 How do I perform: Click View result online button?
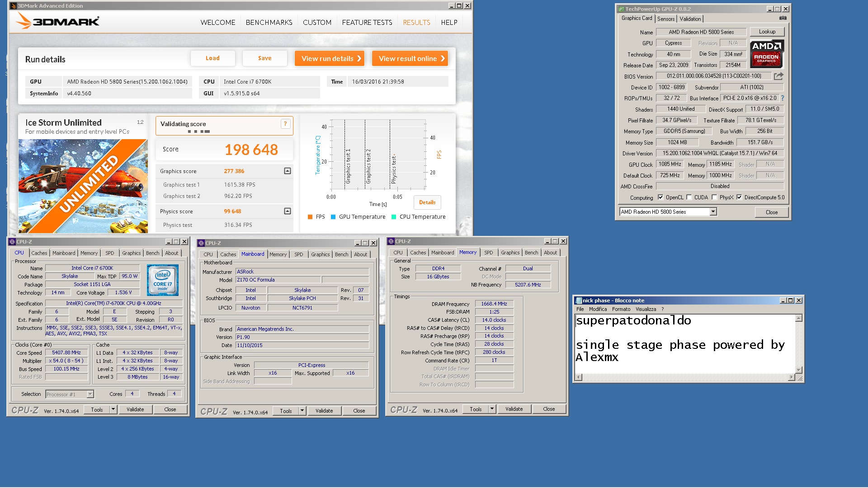(x=410, y=58)
